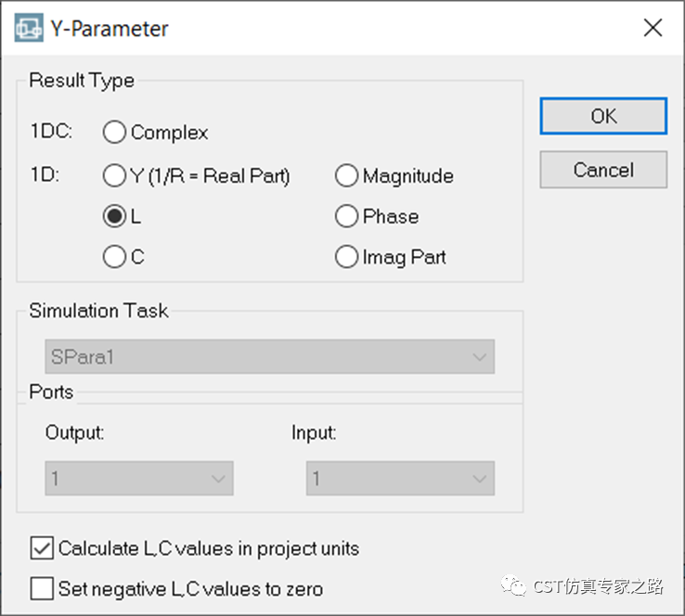Select the 1DC Complex radio option
The image size is (685, 616).
tap(115, 133)
